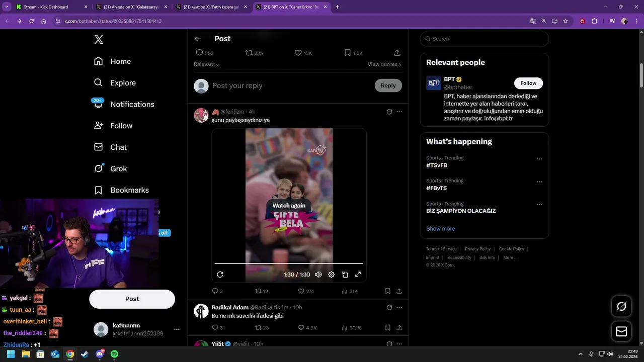Click the X search box

[485, 39]
